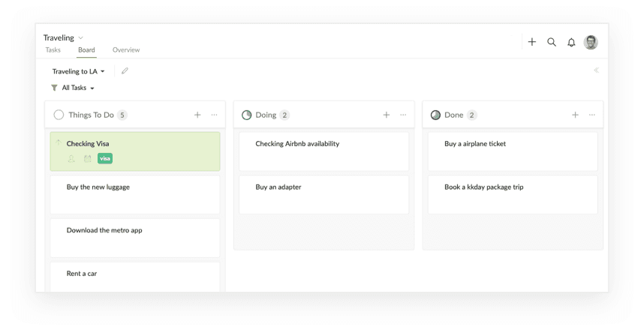Collapse side panel with double chevron icon
Viewport: 644px width, 333px height.
(x=597, y=70)
